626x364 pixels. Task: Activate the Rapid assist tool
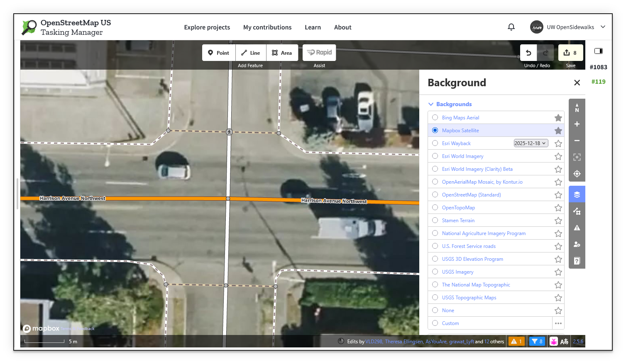point(319,53)
